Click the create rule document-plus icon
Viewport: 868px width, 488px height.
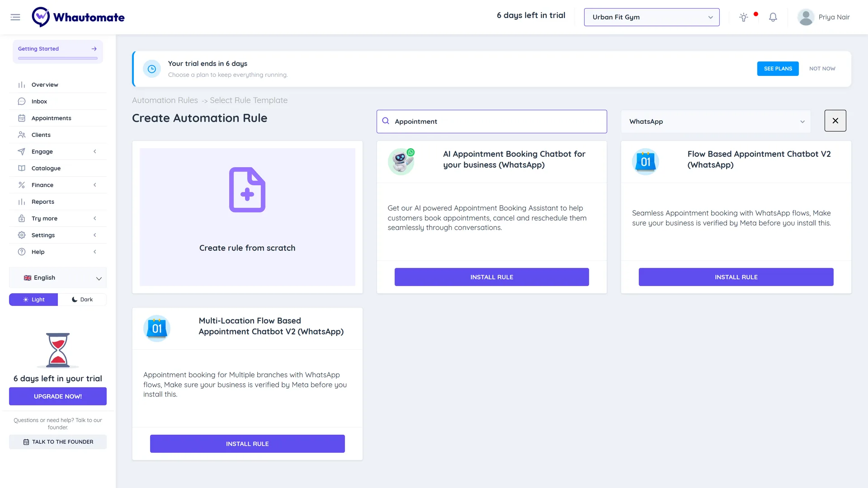click(x=247, y=190)
